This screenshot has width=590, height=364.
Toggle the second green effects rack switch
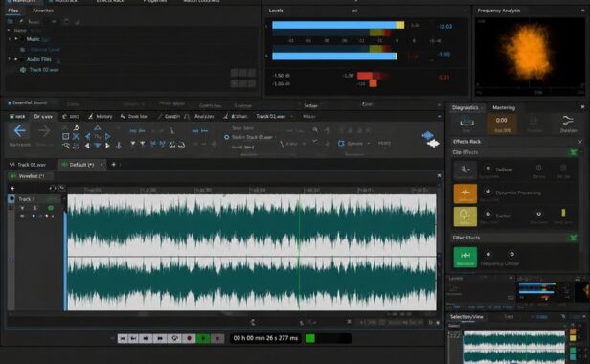click(x=573, y=238)
